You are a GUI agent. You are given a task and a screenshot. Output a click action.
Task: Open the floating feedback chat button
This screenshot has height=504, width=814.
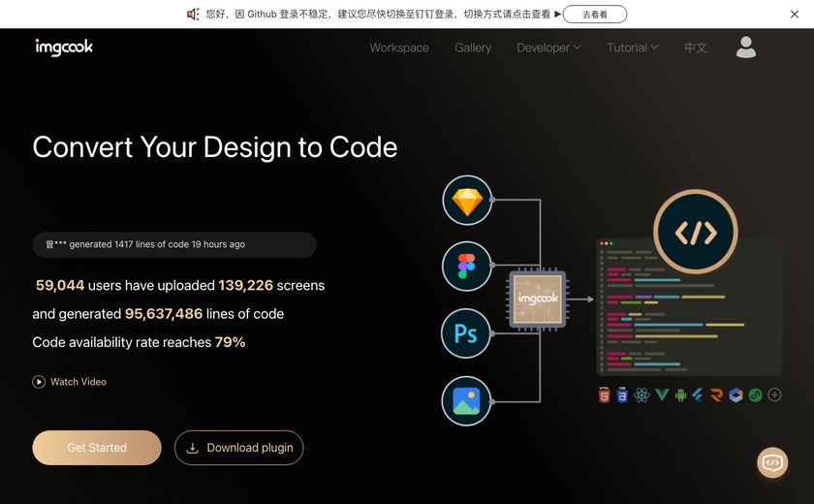tap(772, 462)
